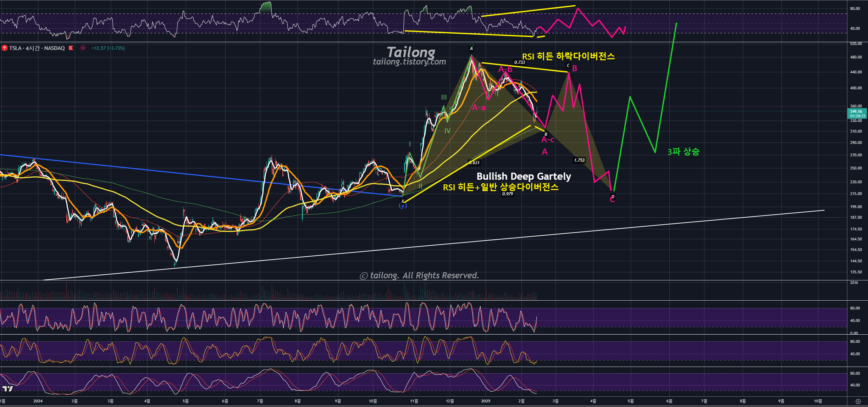This screenshot has width=868, height=407.
Task: Select the Bullish Deep Gartely text label
Action: [524, 176]
